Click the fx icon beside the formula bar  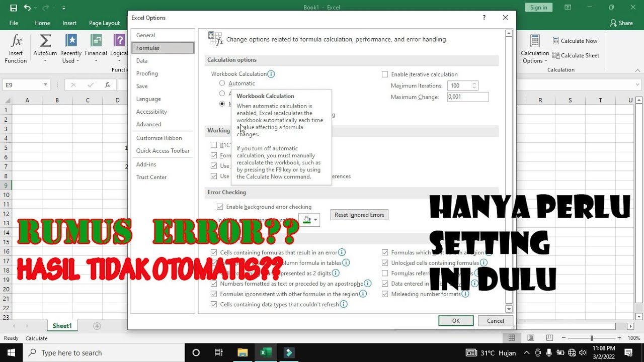pos(107,85)
